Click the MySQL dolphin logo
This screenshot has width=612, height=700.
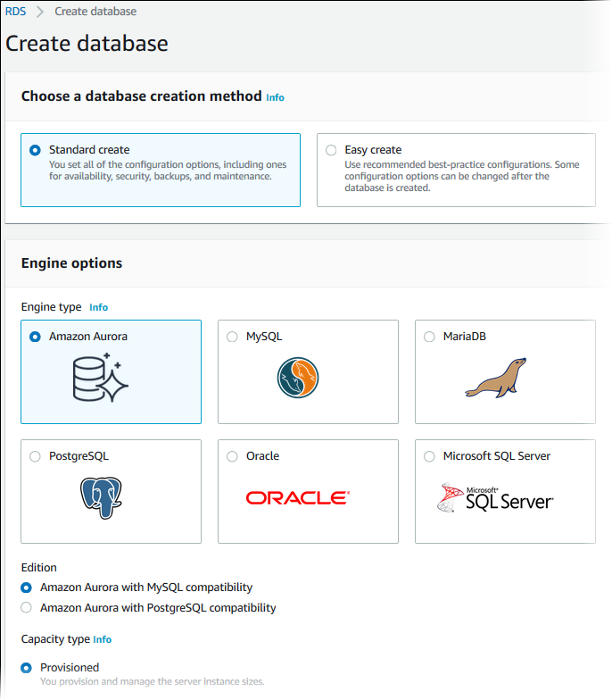tap(298, 377)
